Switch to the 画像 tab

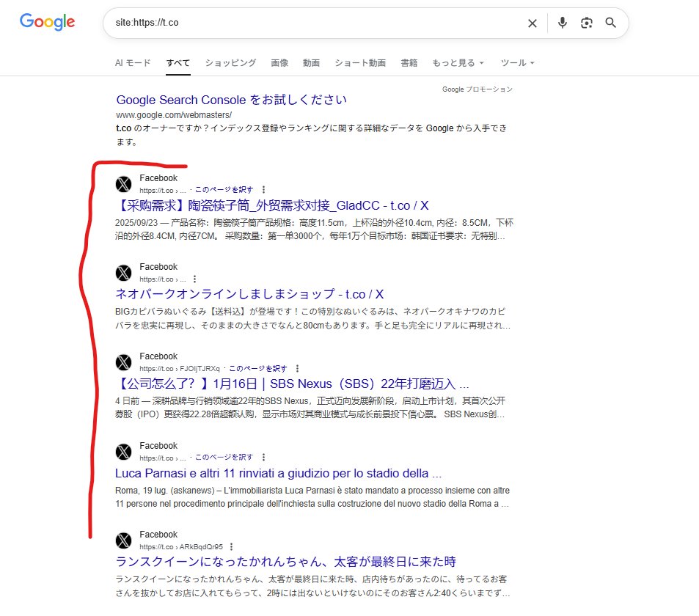coord(279,63)
